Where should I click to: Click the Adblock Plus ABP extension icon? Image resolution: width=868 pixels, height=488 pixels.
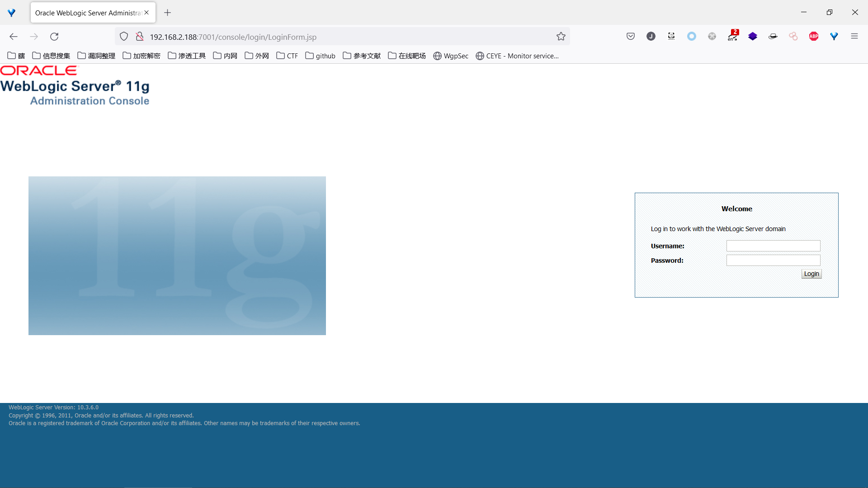coord(814,37)
